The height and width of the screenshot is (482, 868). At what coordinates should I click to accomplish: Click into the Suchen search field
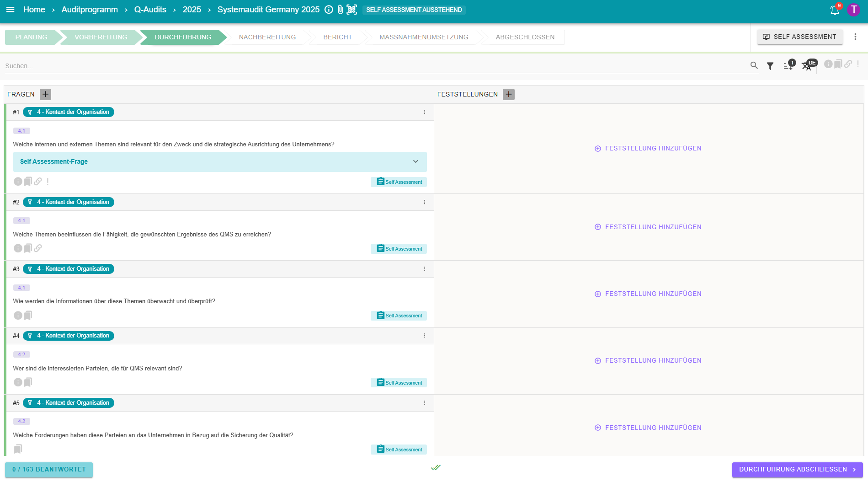pyautogui.click(x=375, y=66)
